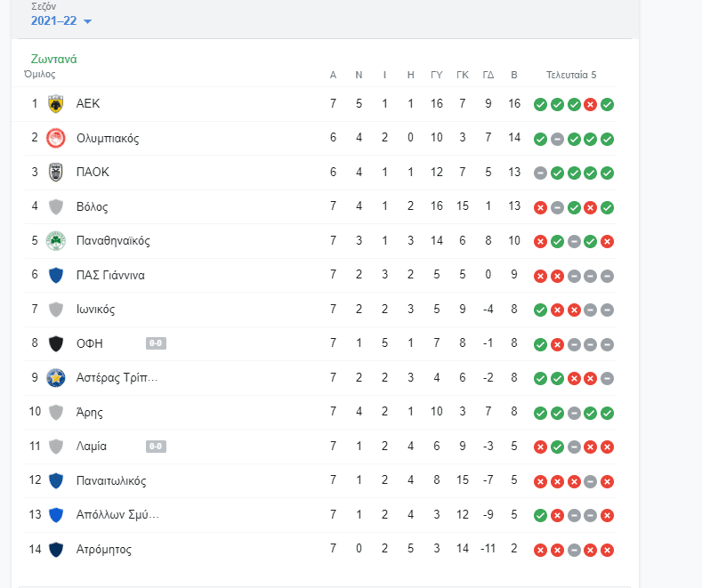Open the Παναιτωλικός team name

[x=111, y=481]
